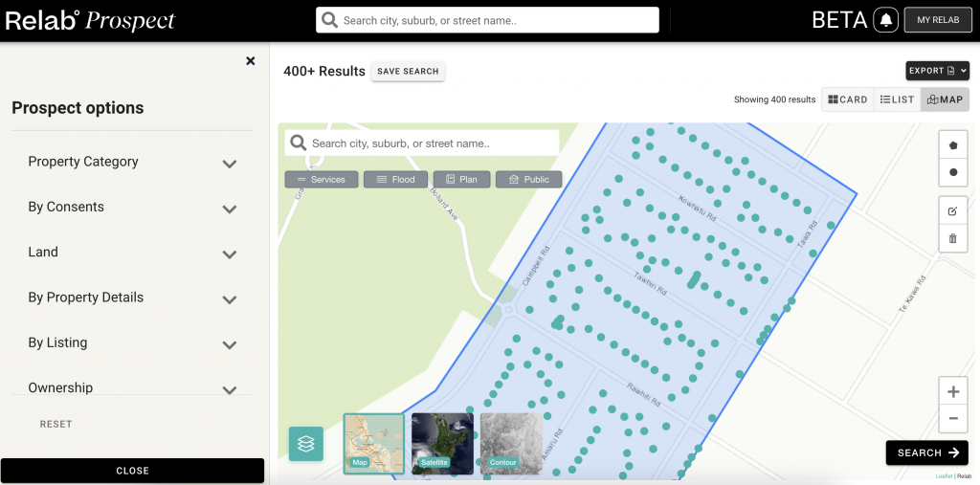
Task: Switch to the List view tab
Action: coord(898,99)
